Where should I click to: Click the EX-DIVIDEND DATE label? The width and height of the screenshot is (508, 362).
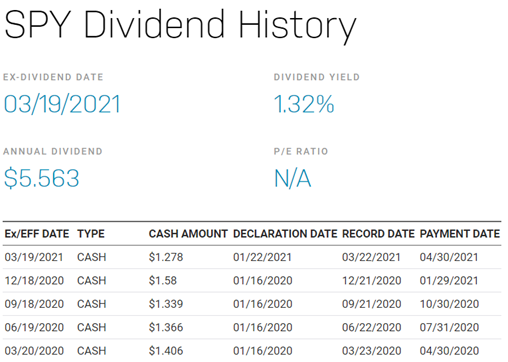pos(53,77)
